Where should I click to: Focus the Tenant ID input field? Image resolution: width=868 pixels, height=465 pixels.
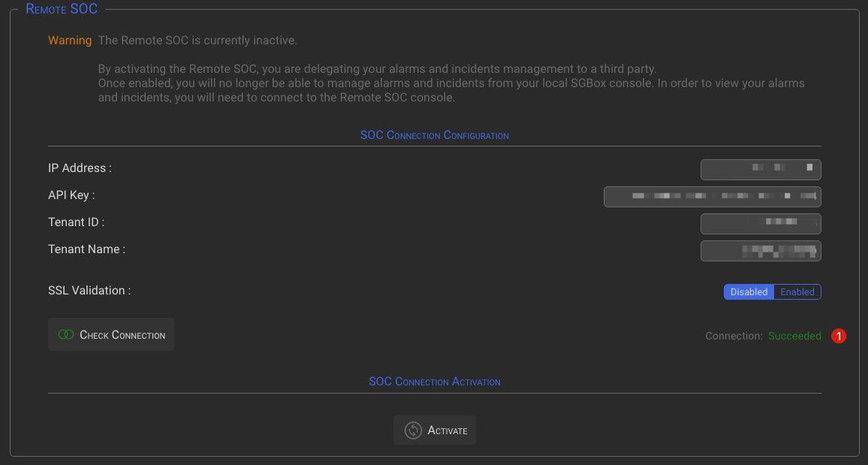coord(761,224)
